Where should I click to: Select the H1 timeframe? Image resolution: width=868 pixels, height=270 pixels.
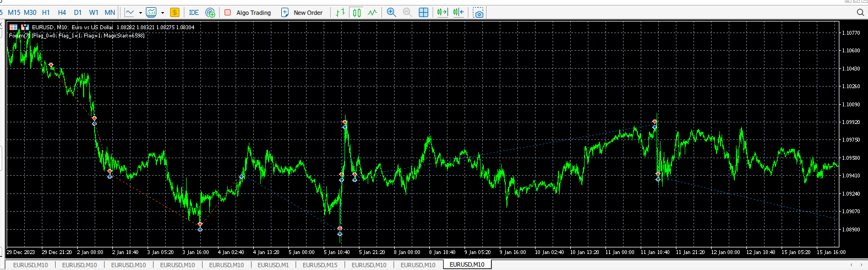[46, 12]
